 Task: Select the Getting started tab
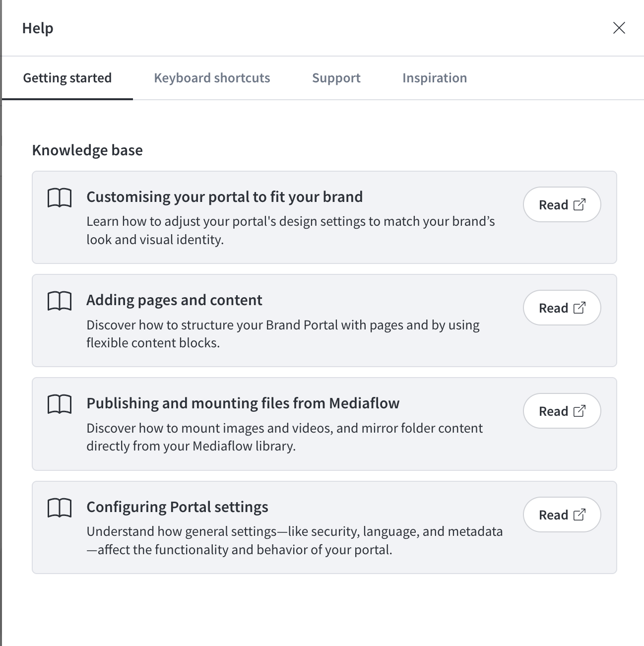pyautogui.click(x=67, y=78)
